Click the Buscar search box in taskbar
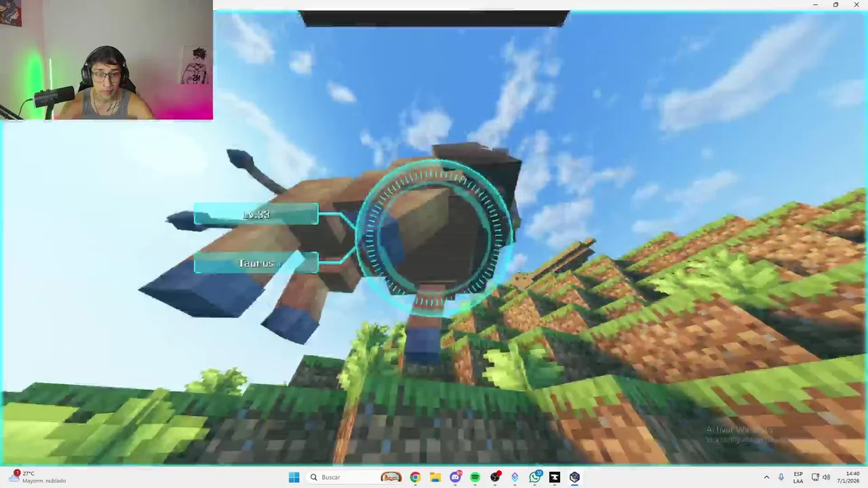The image size is (868, 488). tap(355, 477)
